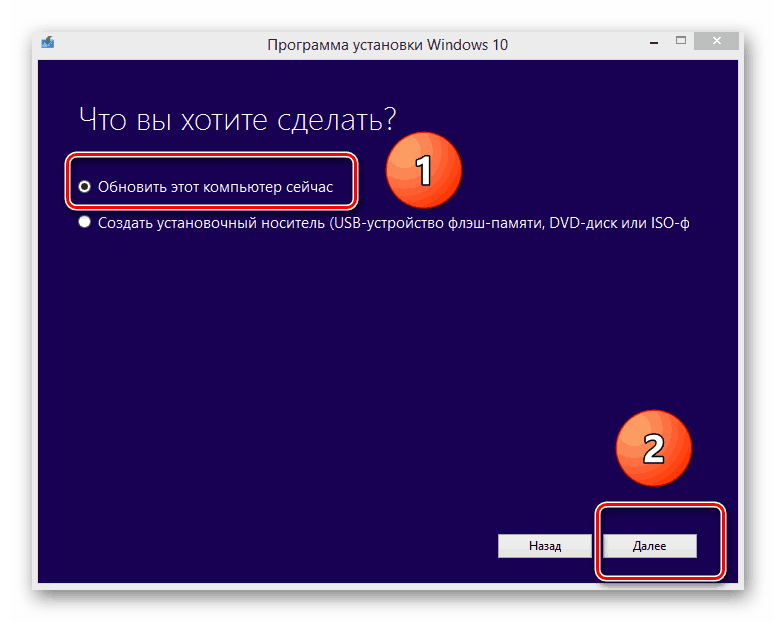Click the title 'Программа установки Windows 10'

coord(388,45)
